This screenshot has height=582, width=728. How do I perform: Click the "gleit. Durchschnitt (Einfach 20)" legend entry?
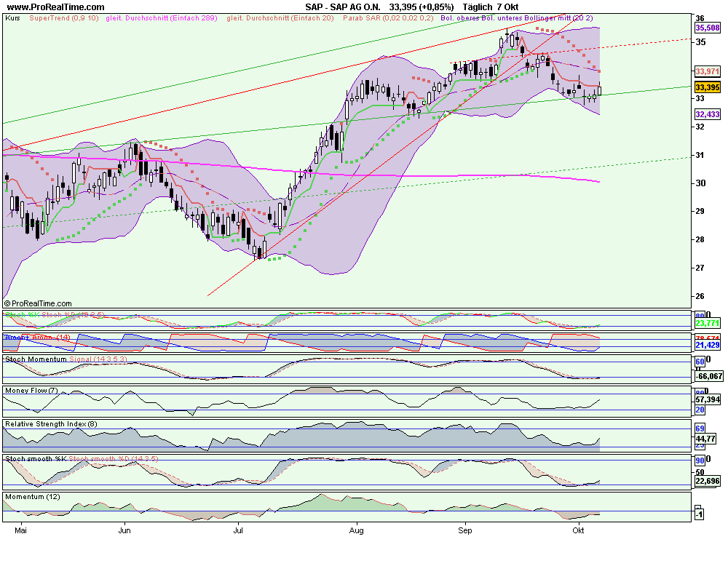280,18
